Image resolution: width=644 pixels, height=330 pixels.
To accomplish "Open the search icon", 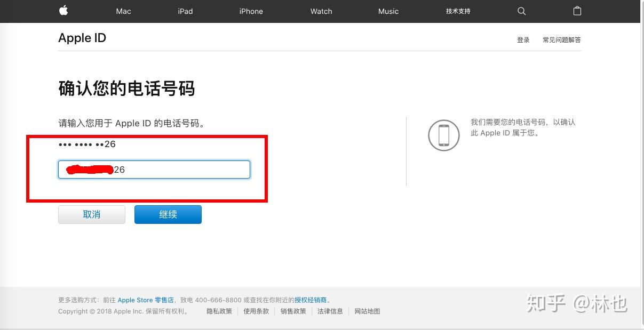I will tap(521, 11).
